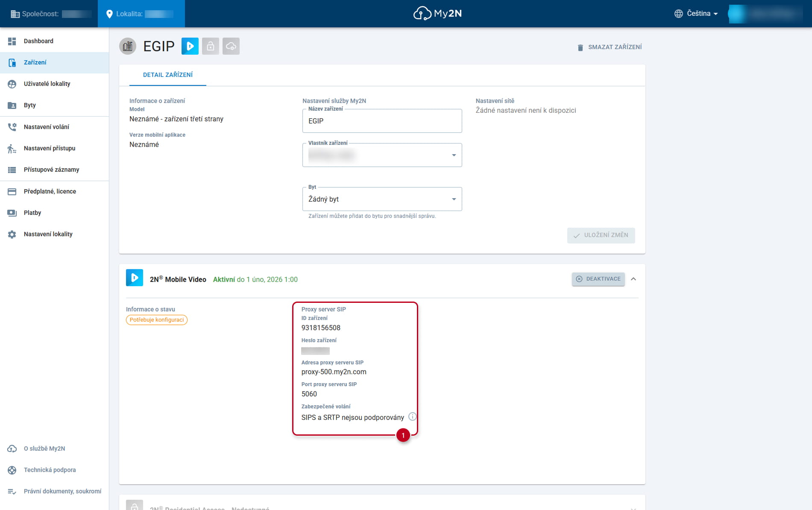Click the Právní dokumenty icon
Image resolution: width=812 pixels, height=510 pixels.
tap(12, 492)
